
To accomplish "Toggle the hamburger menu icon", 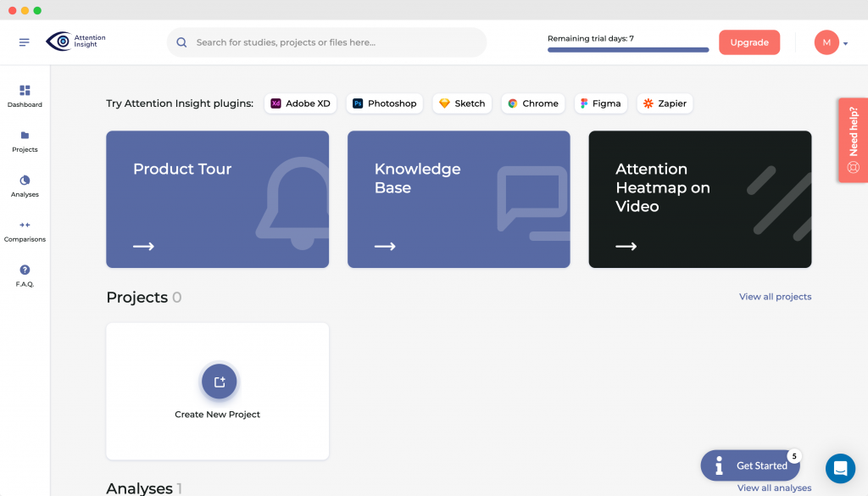I will (24, 42).
